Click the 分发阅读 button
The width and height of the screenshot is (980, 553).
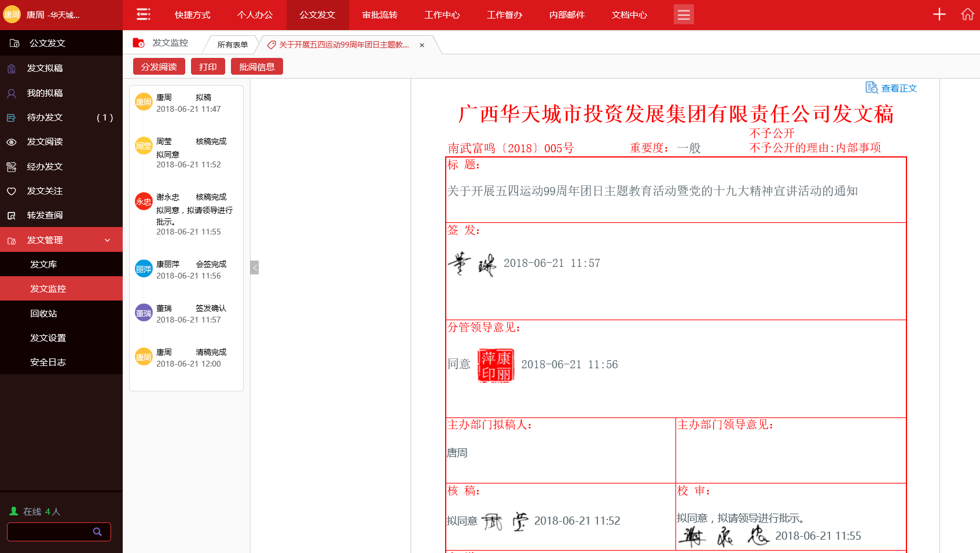pyautogui.click(x=159, y=67)
